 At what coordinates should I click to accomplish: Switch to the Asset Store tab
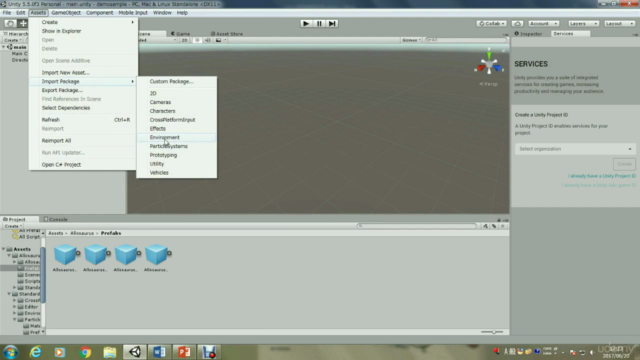pos(227,33)
